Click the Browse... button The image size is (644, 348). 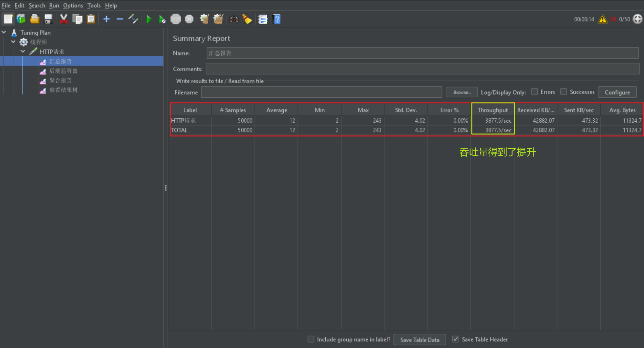pyautogui.click(x=462, y=92)
